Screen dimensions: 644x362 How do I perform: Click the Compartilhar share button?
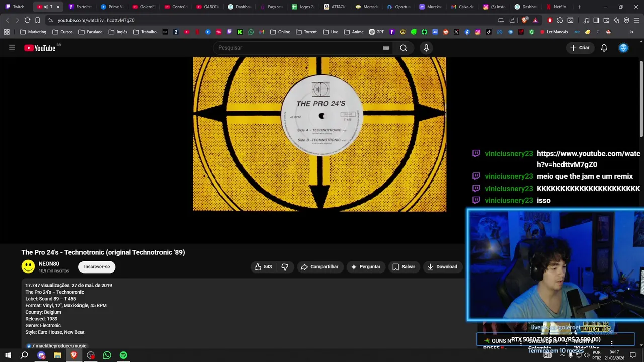click(x=319, y=267)
